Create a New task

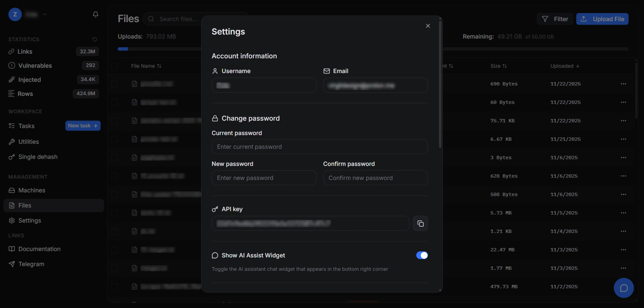pyautogui.click(x=83, y=126)
